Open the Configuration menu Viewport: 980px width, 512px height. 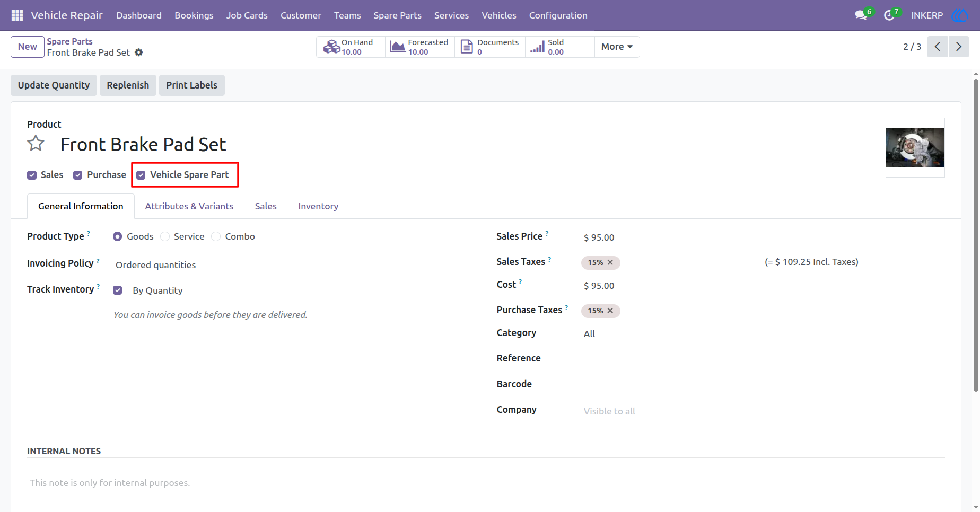click(558, 15)
